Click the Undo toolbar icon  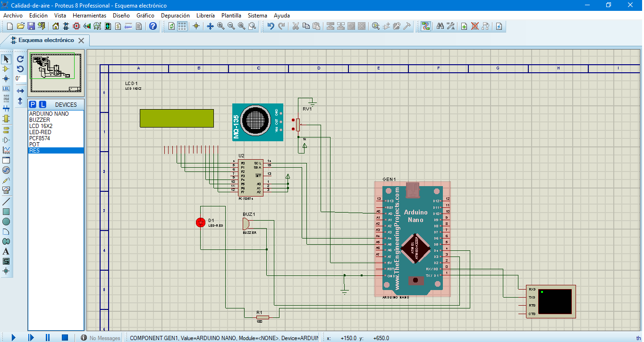pyautogui.click(x=271, y=26)
